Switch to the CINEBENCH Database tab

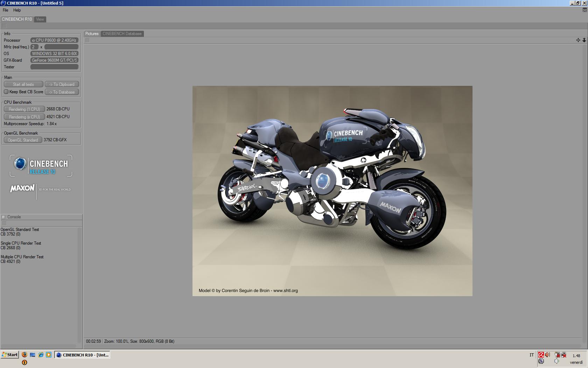click(x=122, y=34)
